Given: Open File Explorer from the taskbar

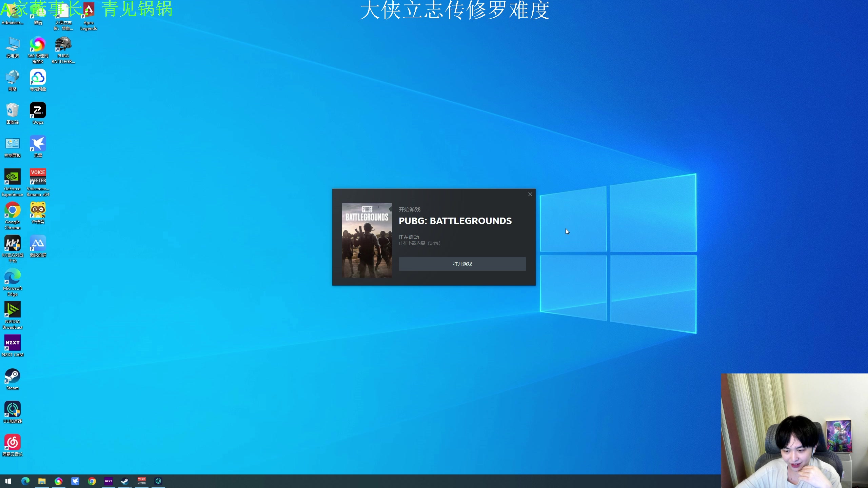Looking at the screenshot, I should [42, 481].
